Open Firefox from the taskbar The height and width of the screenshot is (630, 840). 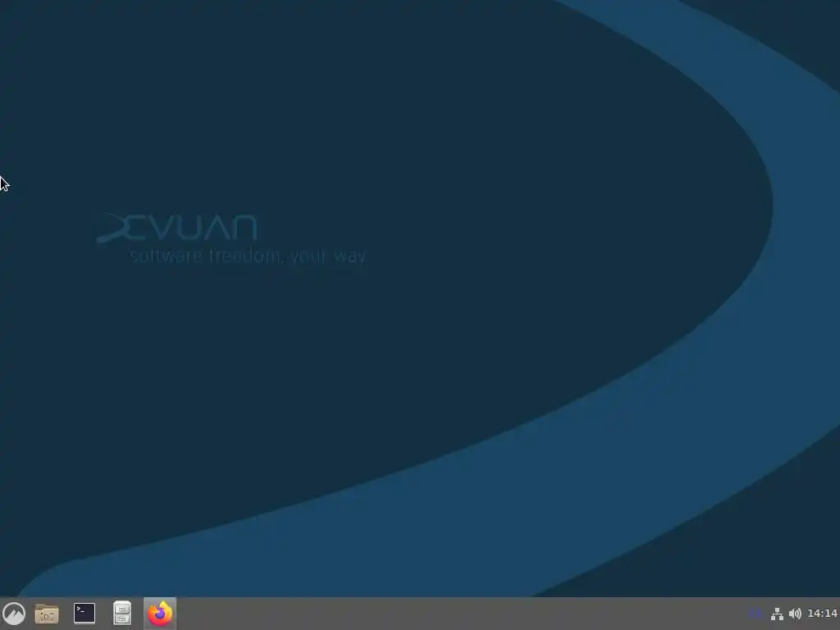point(160,614)
